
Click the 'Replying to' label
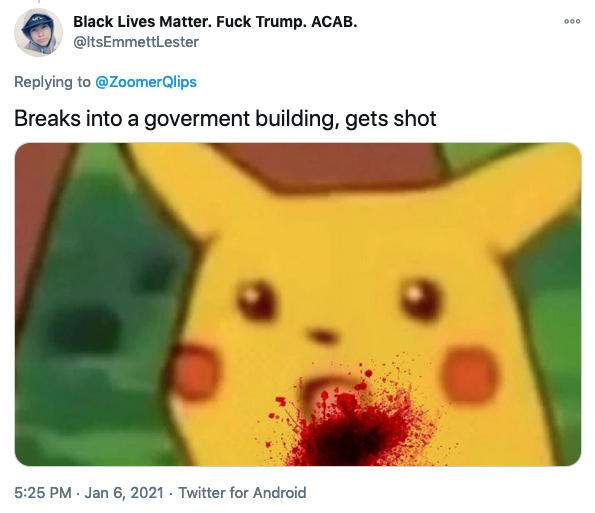click(x=52, y=82)
